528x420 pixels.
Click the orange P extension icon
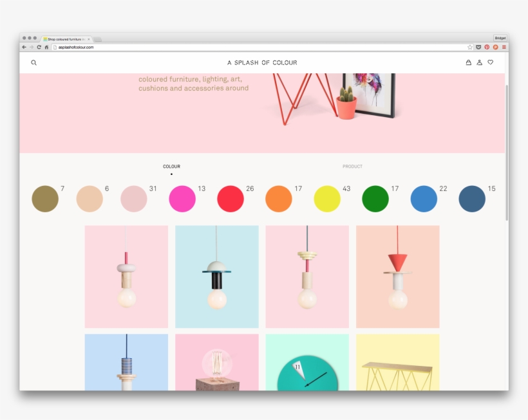tap(496, 47)
